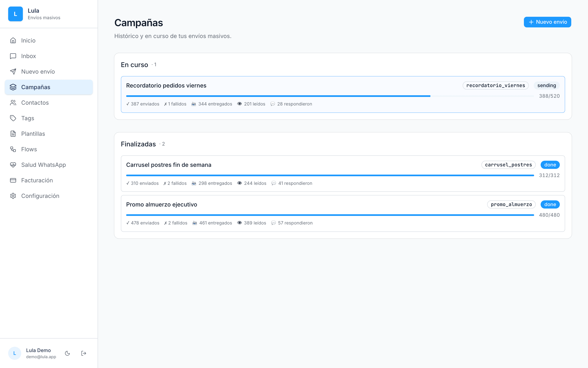Click the Configuración gear icon
Image resolution: width=588 pixels, height=368 pixels.
[13, 196]
